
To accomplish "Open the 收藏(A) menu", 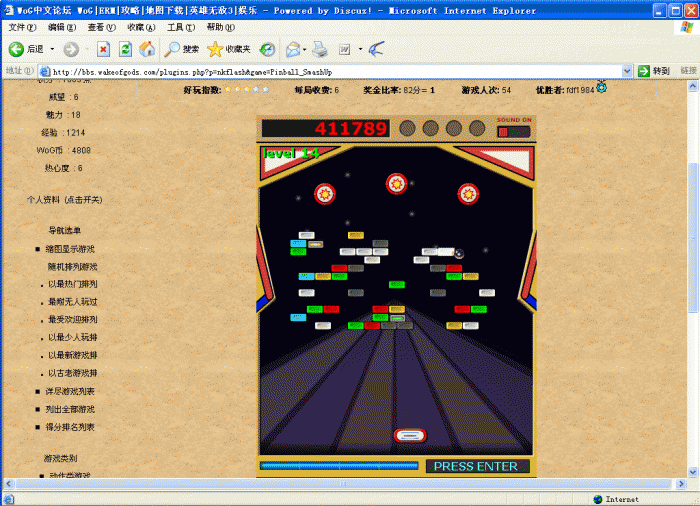I will tap(141, 28).
